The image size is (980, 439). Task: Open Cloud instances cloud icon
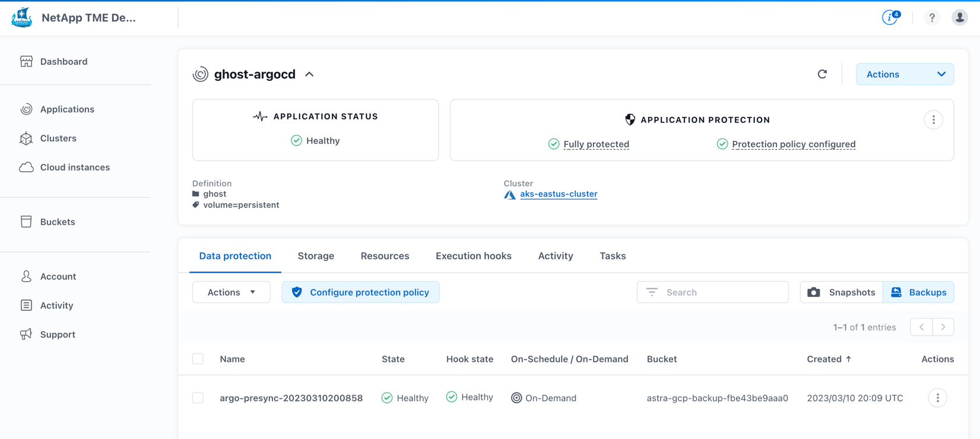26,168
